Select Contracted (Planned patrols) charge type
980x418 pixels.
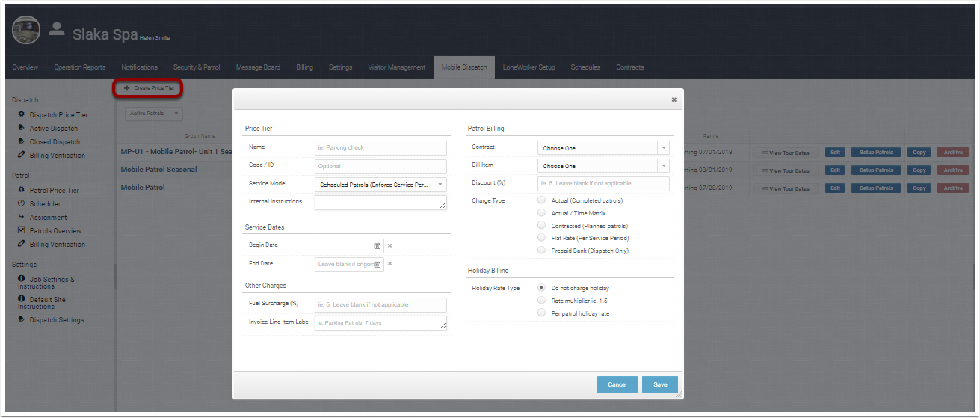pyautogui.click(x=542, y=225)
